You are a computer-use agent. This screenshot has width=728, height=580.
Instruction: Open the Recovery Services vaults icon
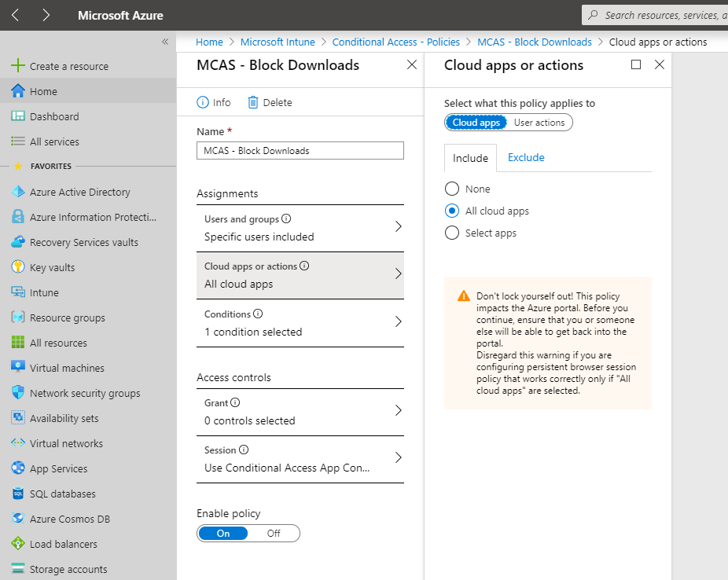click(x=17, y=242)
